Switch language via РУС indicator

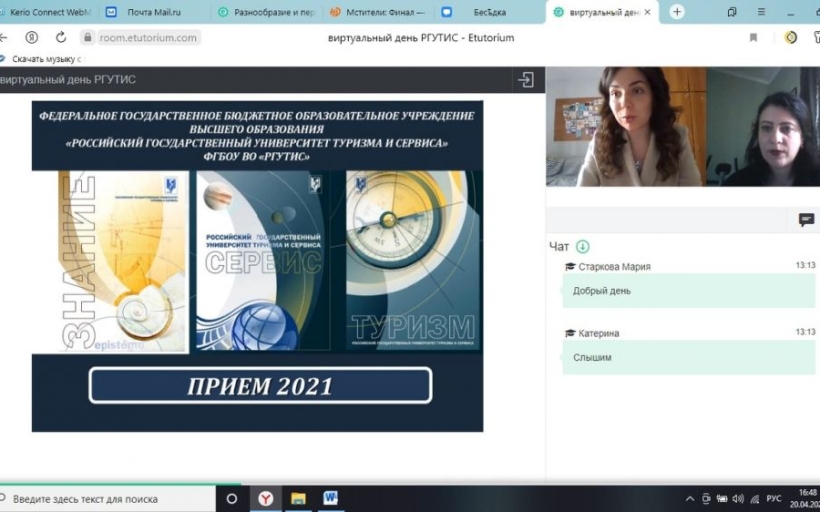774,498
